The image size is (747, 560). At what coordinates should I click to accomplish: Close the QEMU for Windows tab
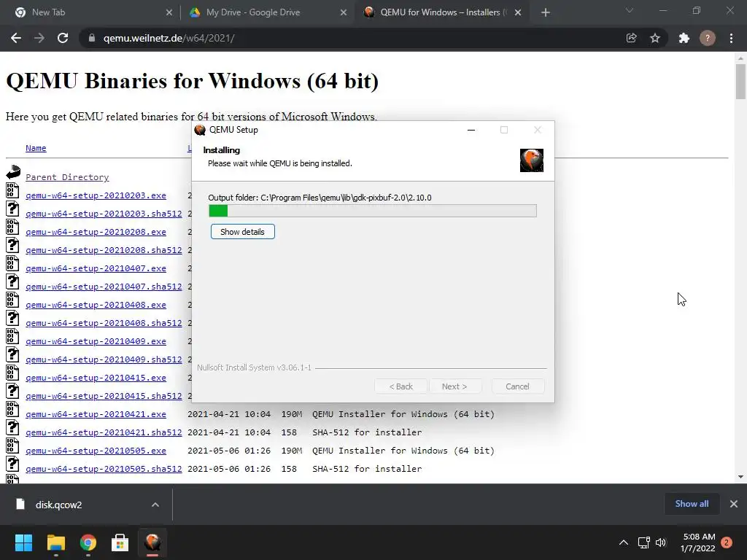pos(518,12)
